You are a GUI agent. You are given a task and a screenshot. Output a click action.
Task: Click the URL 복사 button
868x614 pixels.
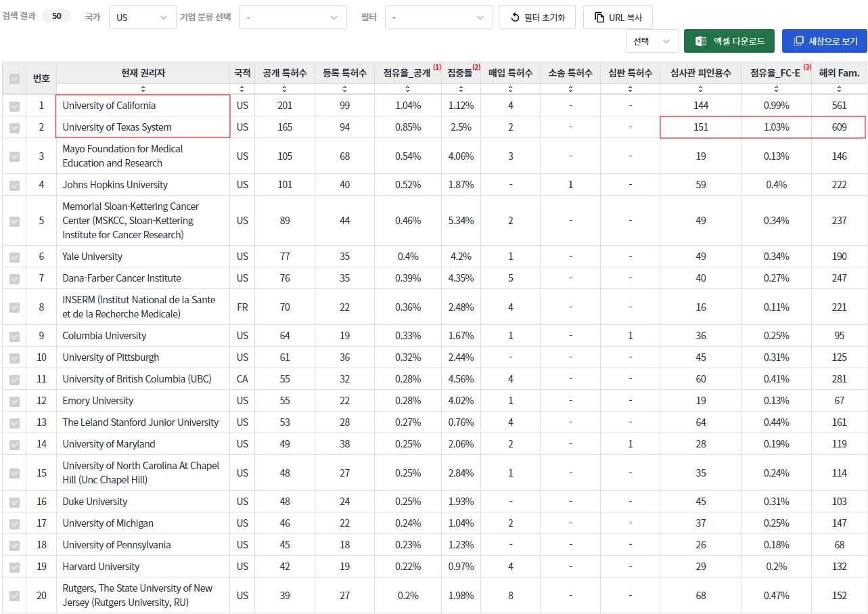618,18
